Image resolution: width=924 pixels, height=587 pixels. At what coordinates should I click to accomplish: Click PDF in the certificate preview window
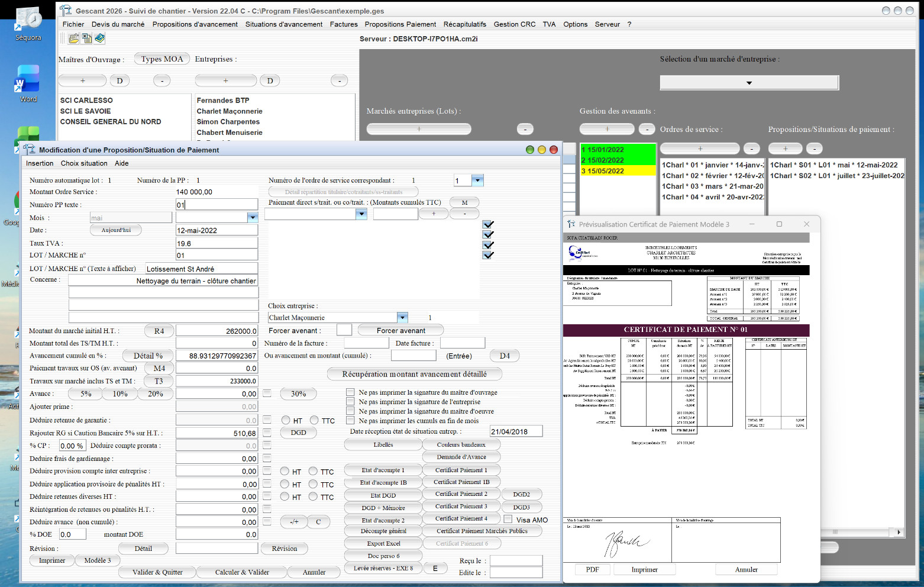click(593, 569)
